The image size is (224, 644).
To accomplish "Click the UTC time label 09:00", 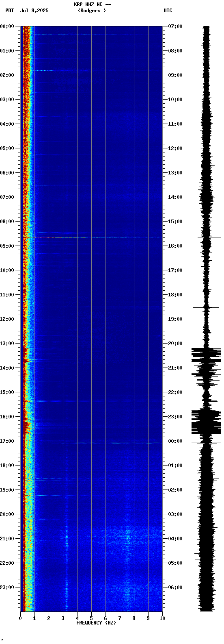I will coord(175,75).
